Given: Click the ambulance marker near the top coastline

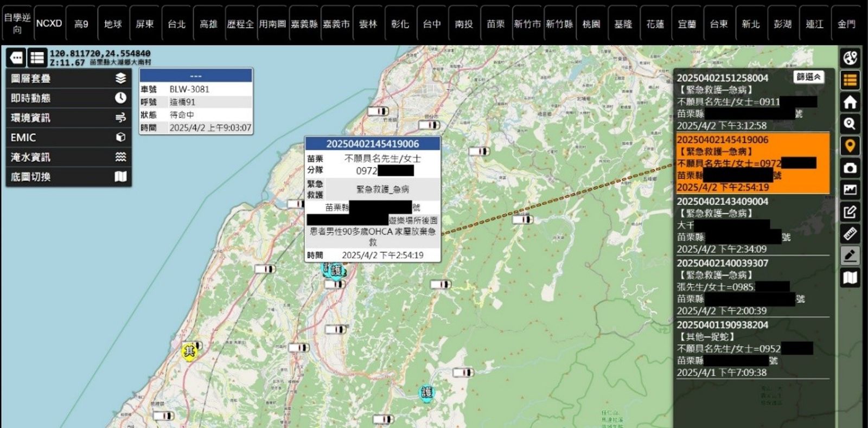Looking at the screenshot, I should coord(378,111).
